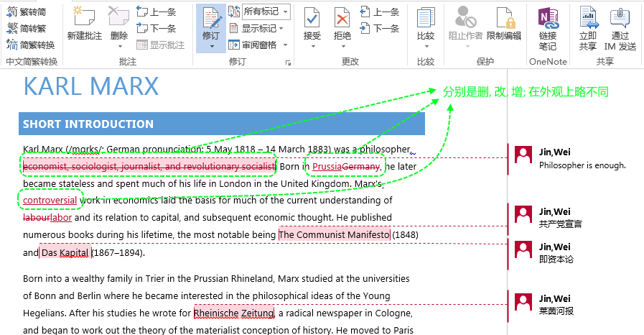Click the struck-through word 'Germany'

(x=360, y=167)
